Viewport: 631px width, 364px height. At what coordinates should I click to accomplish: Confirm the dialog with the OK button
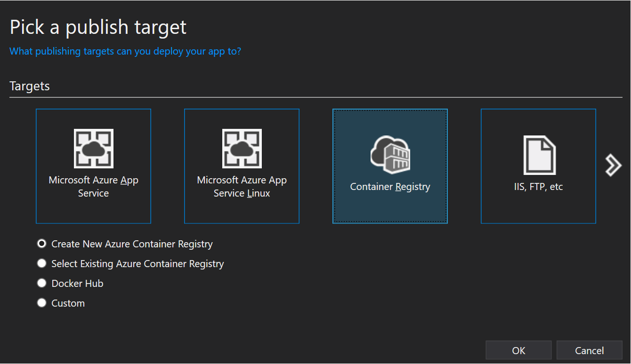point(518,350)
